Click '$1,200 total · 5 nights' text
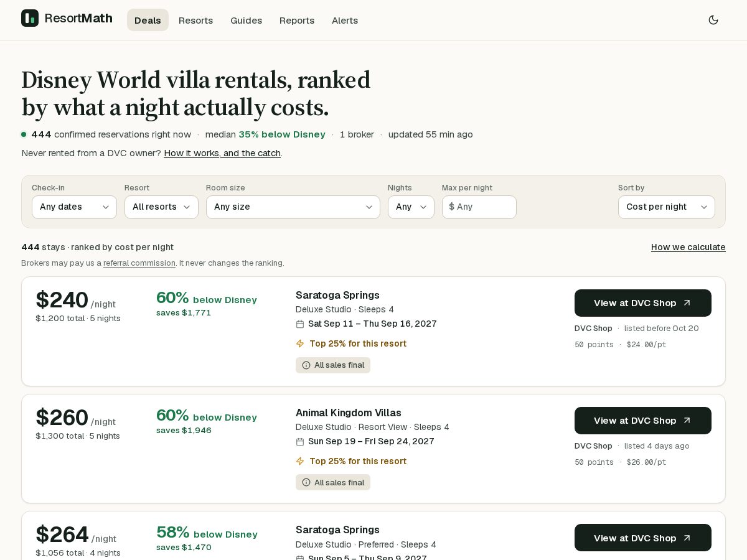 78,319
